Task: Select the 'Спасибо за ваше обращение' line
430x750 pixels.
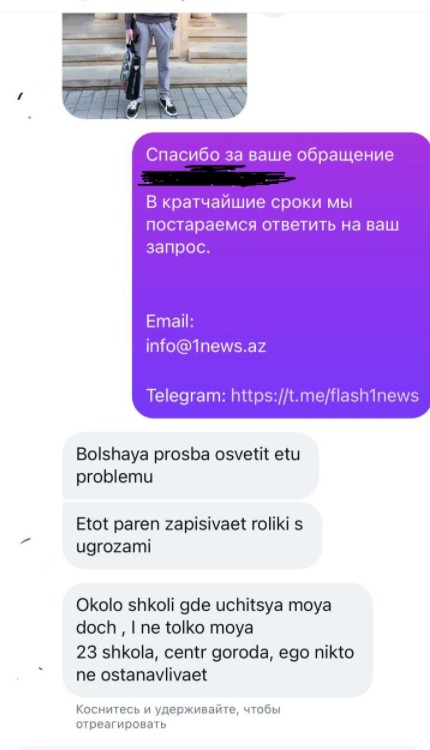Action: coord(270,155)
